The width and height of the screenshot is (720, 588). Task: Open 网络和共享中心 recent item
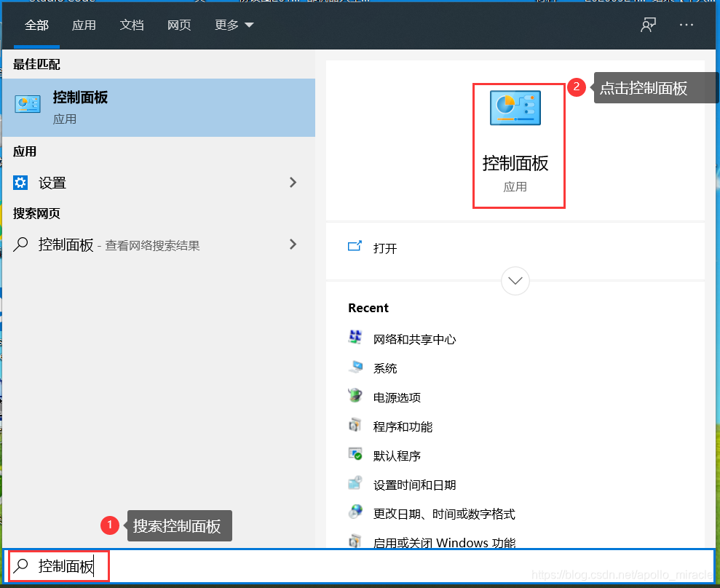click(x=414, y=339)
